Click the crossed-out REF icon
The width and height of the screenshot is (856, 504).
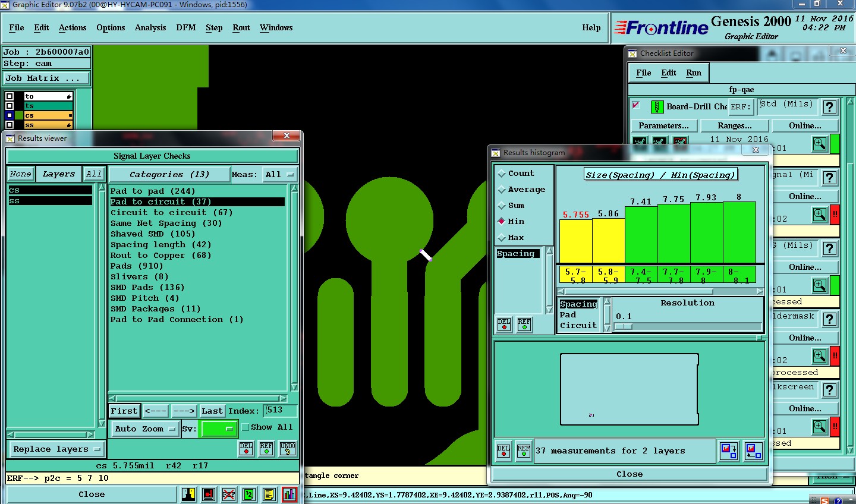[229, 494]
